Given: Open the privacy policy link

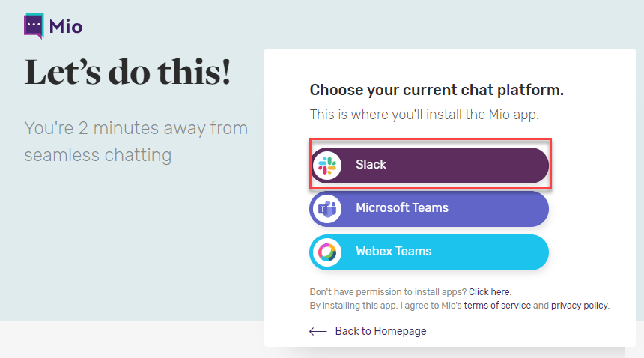Looking at the screenshot, I should point(580,306).
